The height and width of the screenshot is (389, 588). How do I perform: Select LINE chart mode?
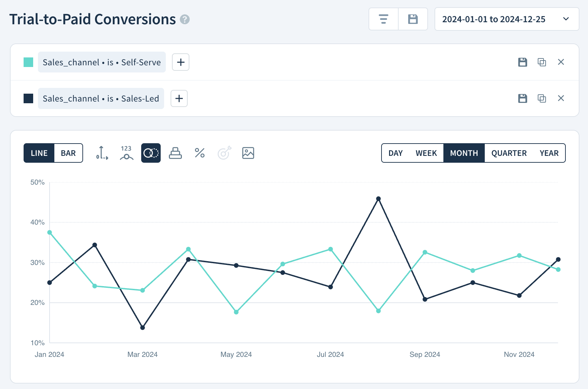39,153
